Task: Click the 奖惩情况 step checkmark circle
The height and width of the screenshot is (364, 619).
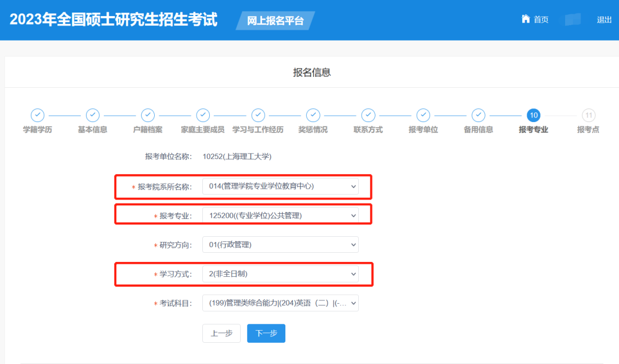Action: pos(313,115)
